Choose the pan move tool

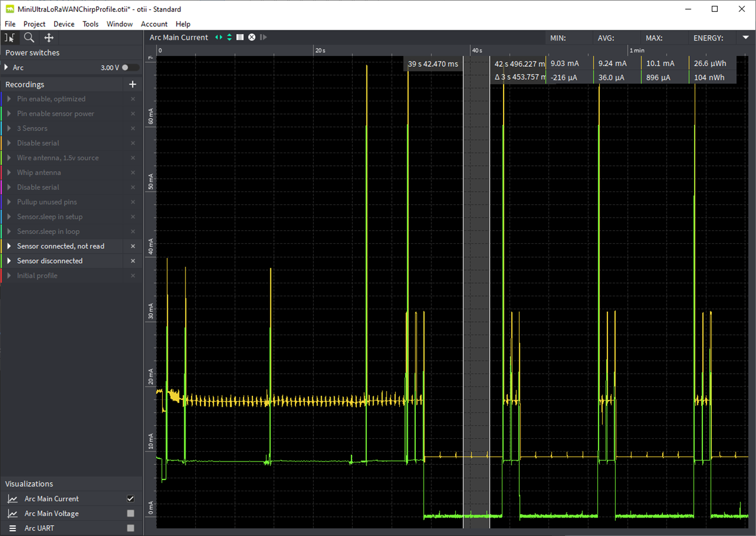point(49,38)
